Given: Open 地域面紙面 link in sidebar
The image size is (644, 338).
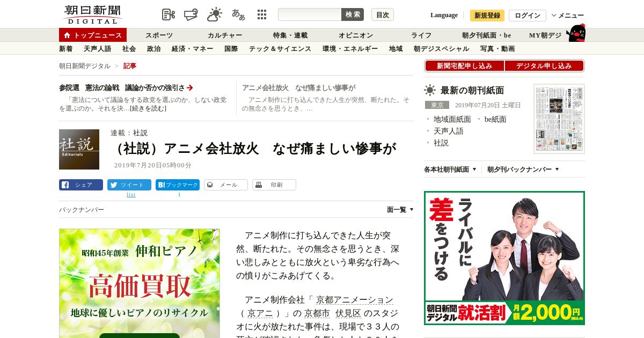Looking at the screenshot, I should (x=452, y=119).
